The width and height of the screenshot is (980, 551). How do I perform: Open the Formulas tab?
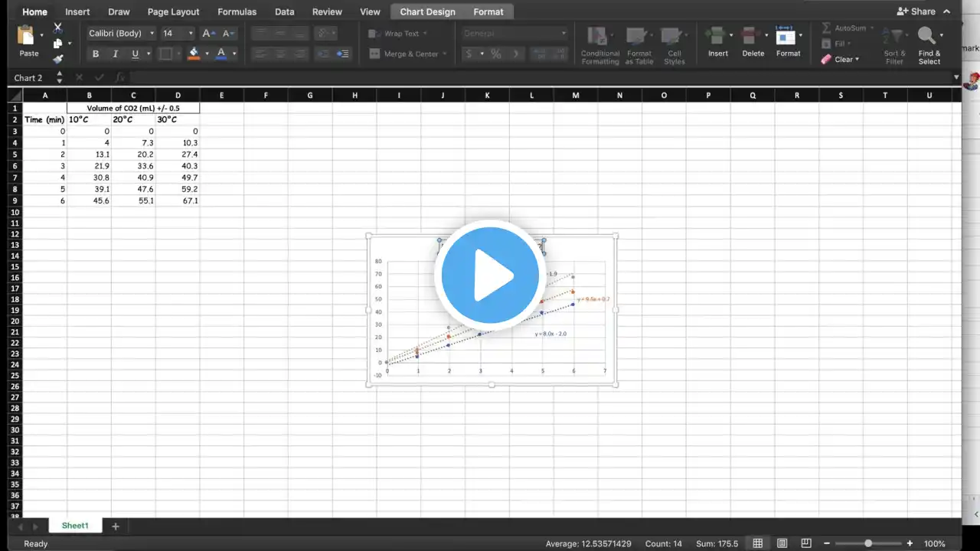pos(237,11)
